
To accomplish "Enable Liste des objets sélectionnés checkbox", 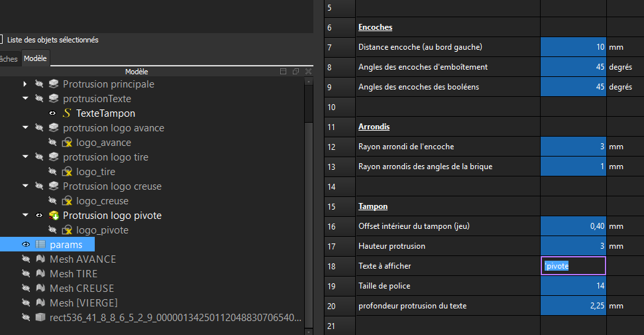I will (1, 39).
